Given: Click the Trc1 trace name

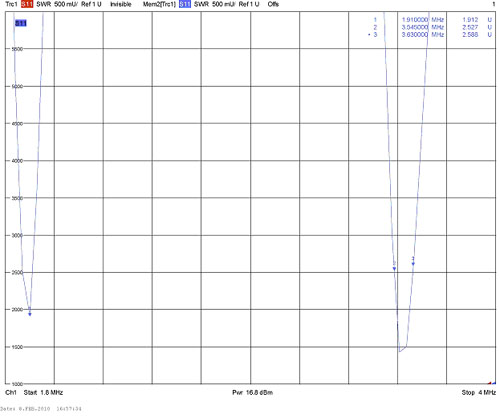Looking at the screenshot, I should 11,4.
